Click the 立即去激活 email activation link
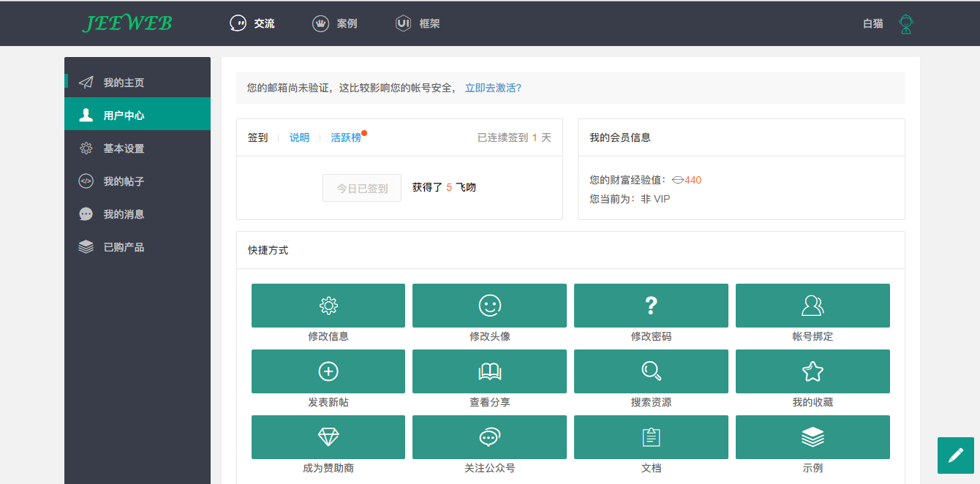 [493, 88]
